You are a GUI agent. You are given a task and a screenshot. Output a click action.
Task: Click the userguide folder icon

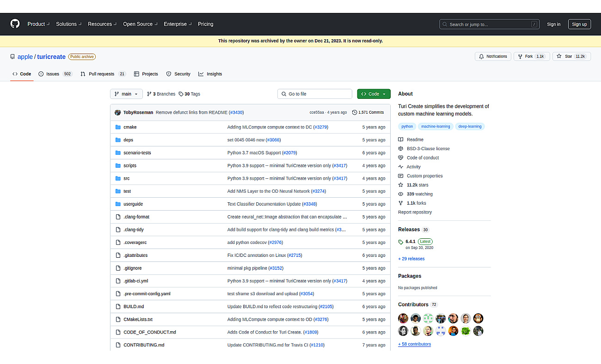pyautogui.click(x=118, y=204)
